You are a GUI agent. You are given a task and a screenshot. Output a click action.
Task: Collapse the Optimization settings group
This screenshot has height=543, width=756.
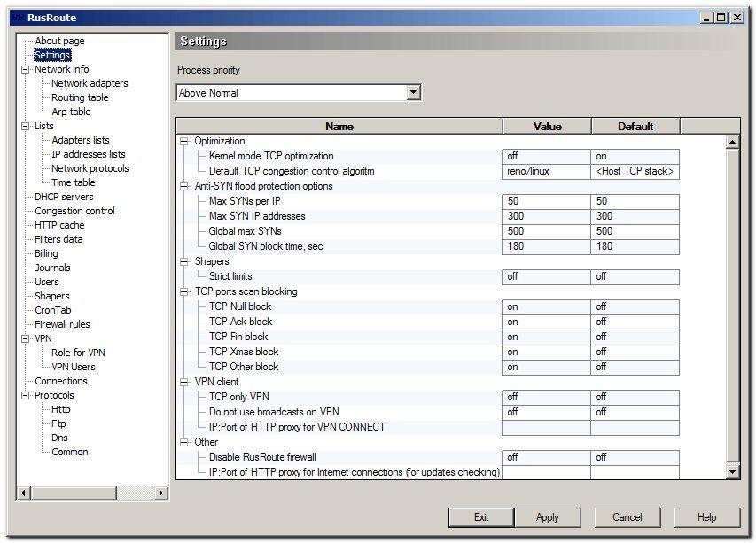(183, 141)
